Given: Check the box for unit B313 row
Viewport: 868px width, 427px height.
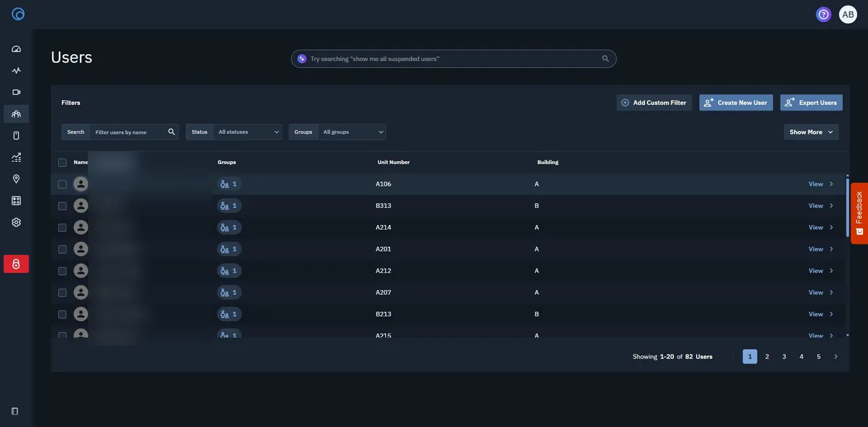Looking at the screenshot, I should pos(62,206).
